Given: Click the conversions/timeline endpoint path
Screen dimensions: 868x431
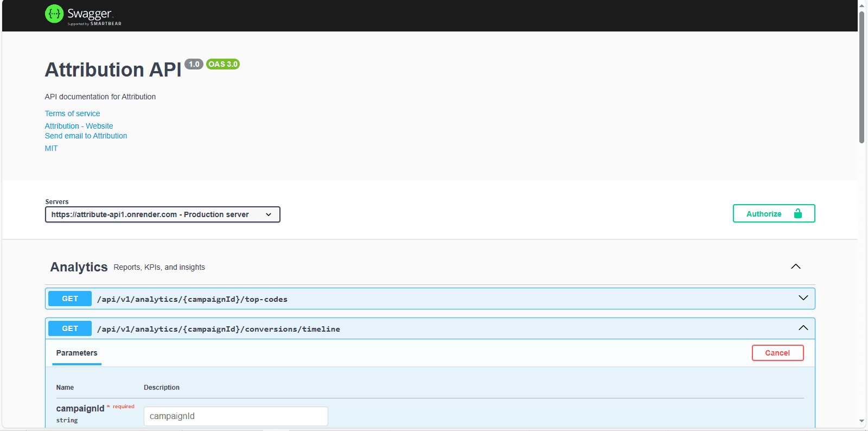Looking at the screenshot, I should pyautogui.click(x=219, y=329).
